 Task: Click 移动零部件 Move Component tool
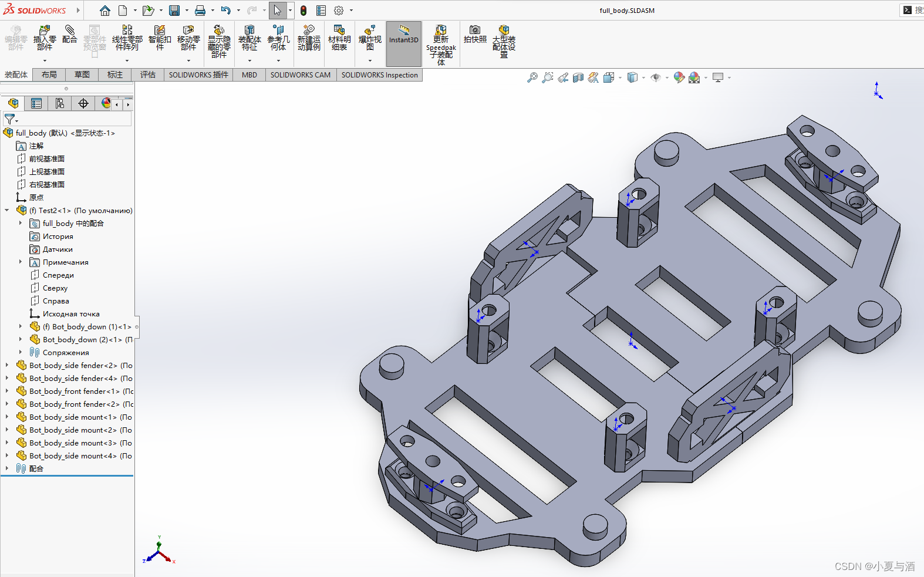pyautogui.click(x=188, y=39)
